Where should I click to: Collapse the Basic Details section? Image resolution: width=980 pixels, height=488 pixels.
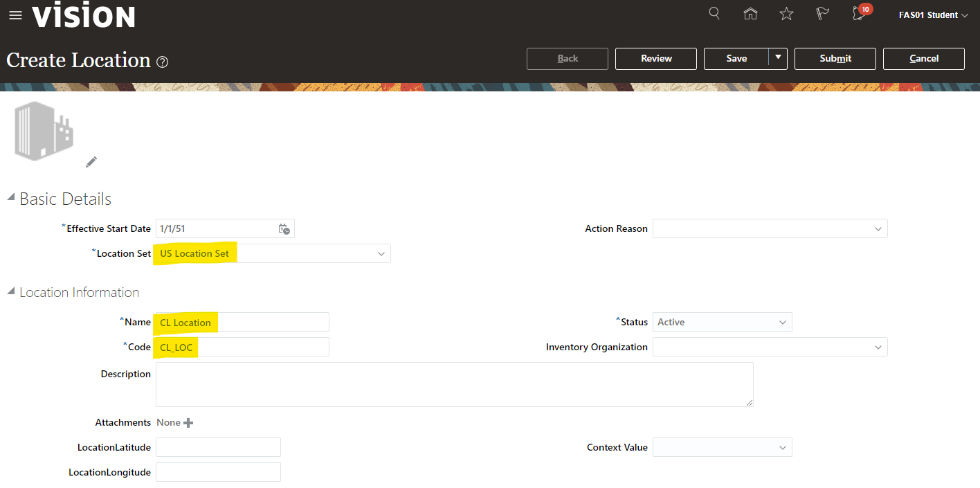pos(10,198)
